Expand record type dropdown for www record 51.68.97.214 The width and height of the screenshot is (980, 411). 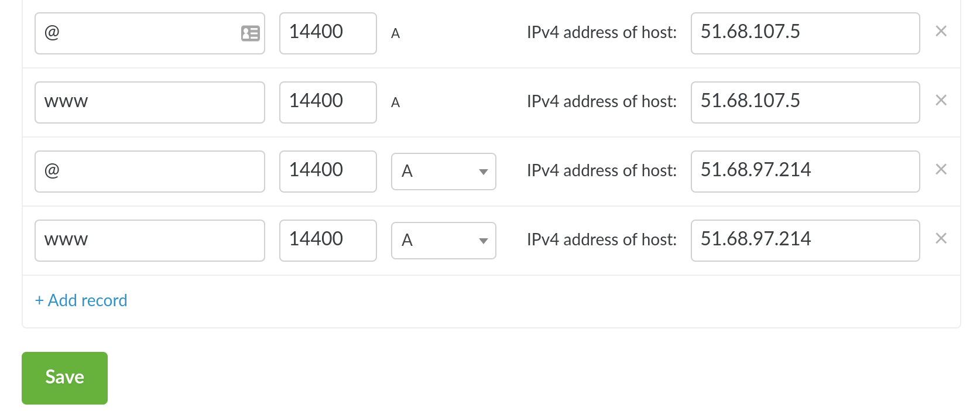pyautogui.click(x=443, y=241)
